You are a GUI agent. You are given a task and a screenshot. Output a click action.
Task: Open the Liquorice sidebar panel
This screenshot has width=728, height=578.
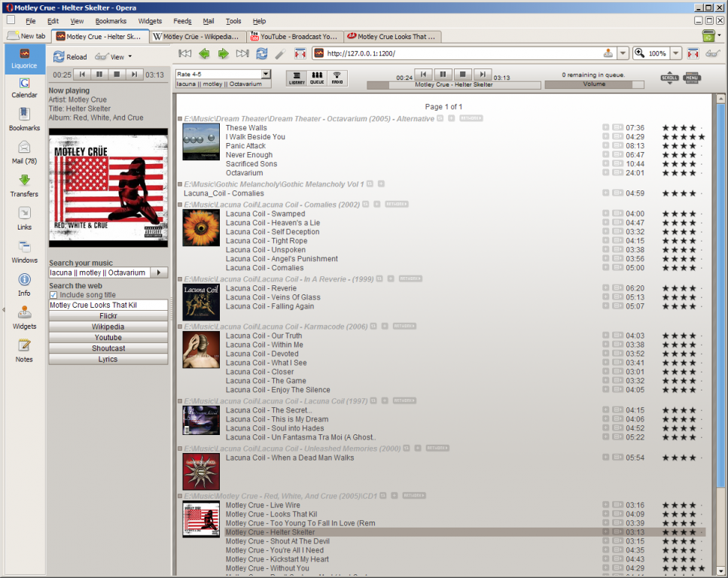(x=24, y=59)
